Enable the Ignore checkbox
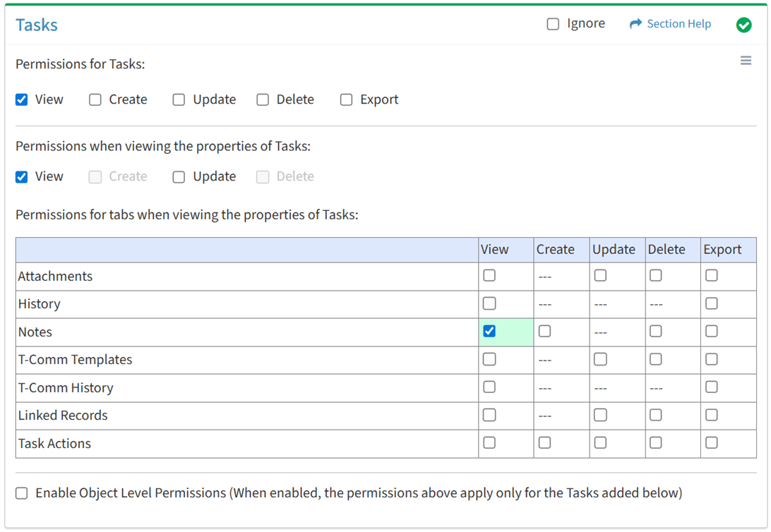771x532 pixels. pyautogui.click(x=553, y=24)
